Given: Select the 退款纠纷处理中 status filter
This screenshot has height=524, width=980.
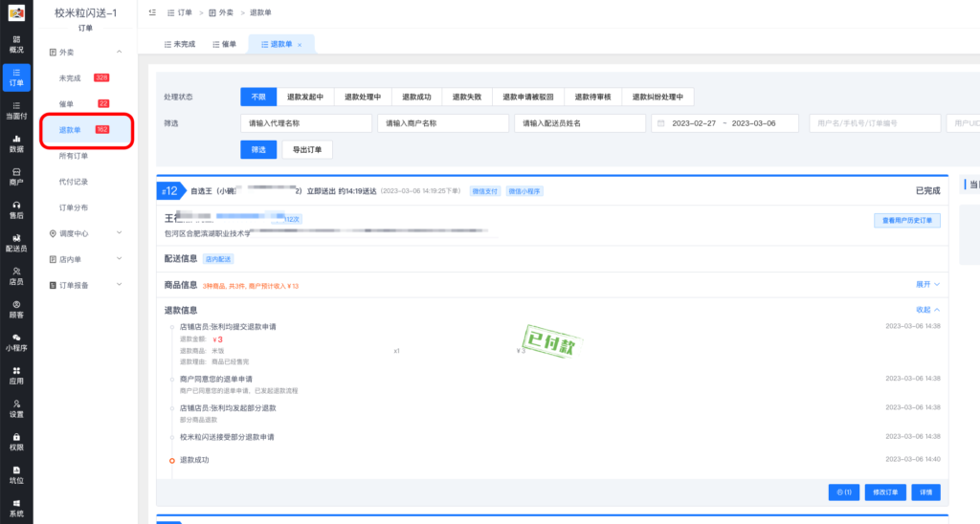Looking at the screenshot, I should tap(657, 97).
